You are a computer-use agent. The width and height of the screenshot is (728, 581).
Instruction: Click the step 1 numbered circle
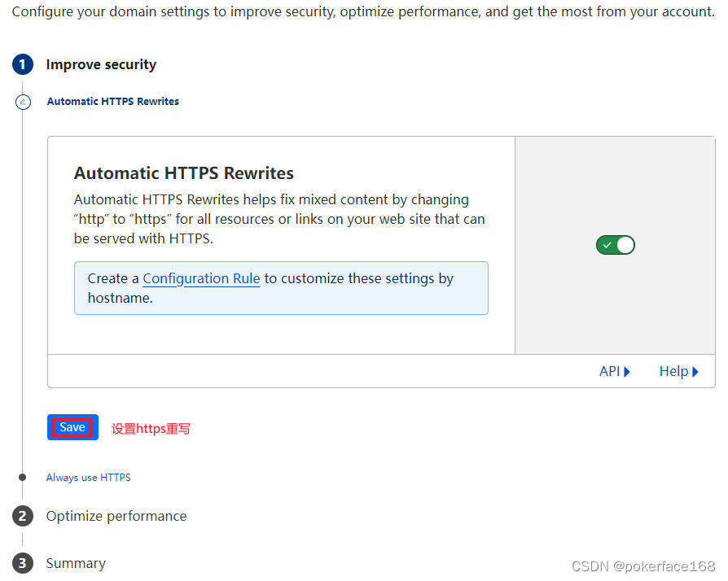[x=23, y=64]
